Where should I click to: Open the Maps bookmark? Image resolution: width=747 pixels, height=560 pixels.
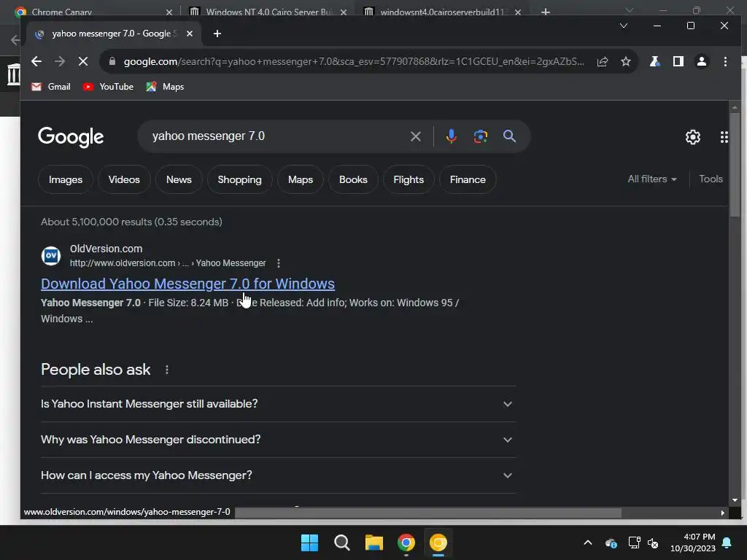165,87
